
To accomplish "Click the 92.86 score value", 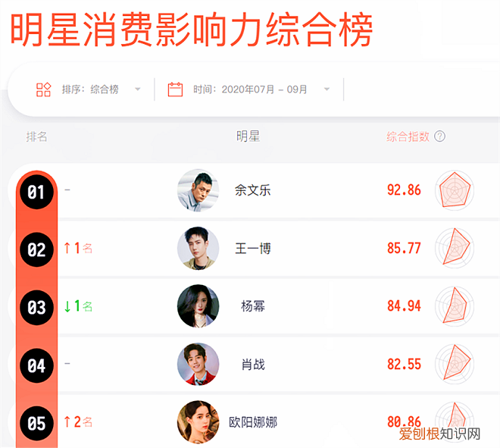I will [x=404, y=190].
